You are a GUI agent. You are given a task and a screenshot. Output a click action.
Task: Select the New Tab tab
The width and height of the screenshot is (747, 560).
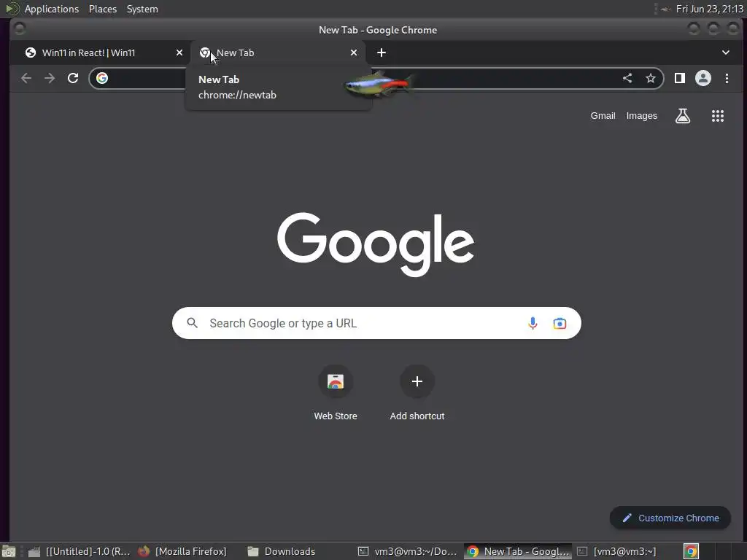click(x=279, y=52)
